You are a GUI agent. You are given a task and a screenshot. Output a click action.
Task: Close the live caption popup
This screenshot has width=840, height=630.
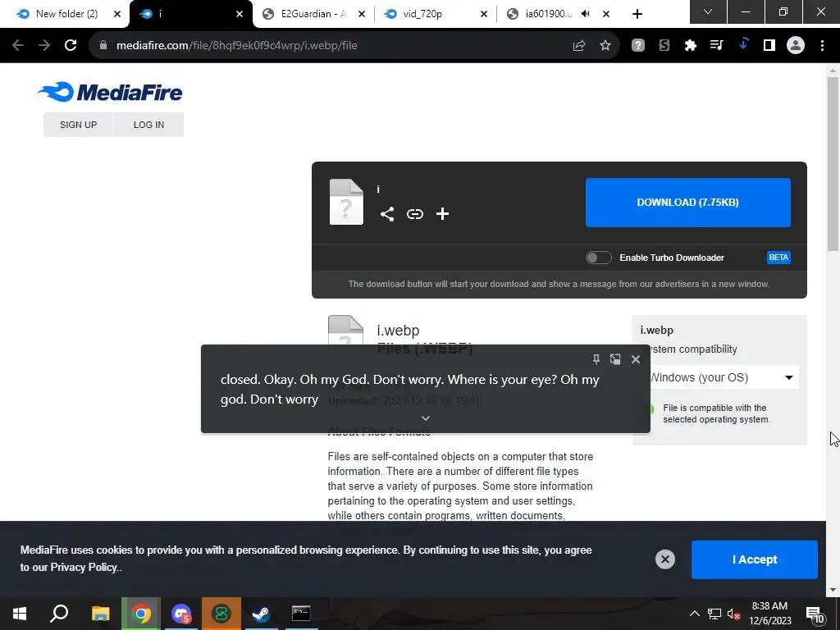[636, 359]
